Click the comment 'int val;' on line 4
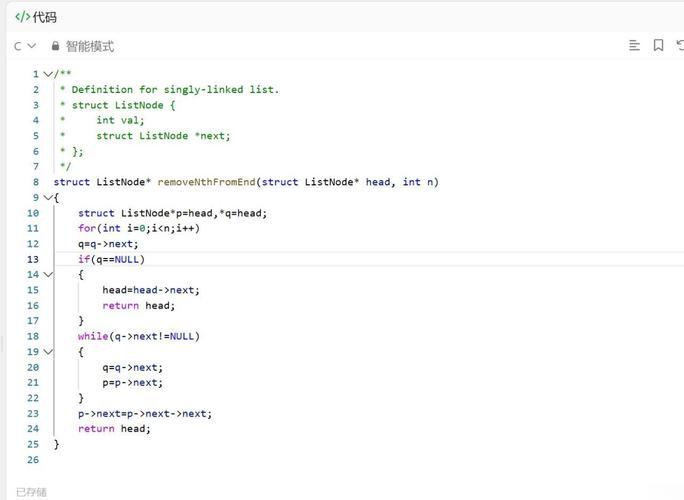Screen dimensions: 684x500 coord(120,120)
